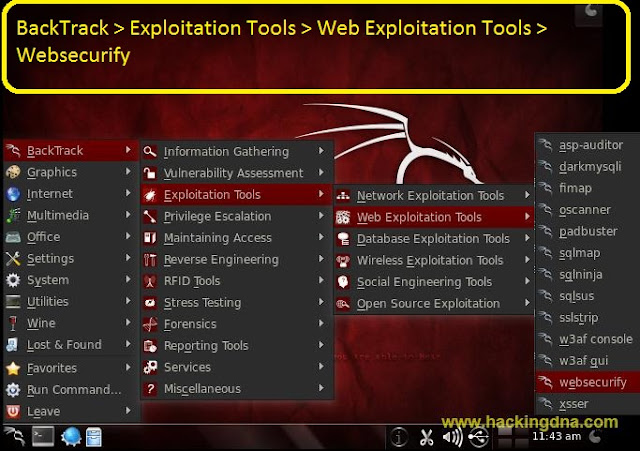640x451 pixels.
Task: Choose Run Command... from the menu
Action: coord(71,390)
